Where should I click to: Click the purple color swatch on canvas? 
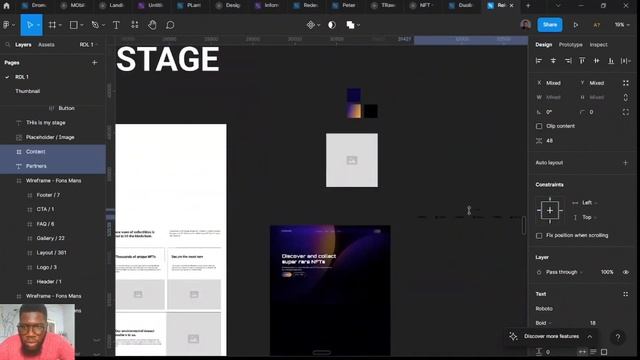(354, 95)
